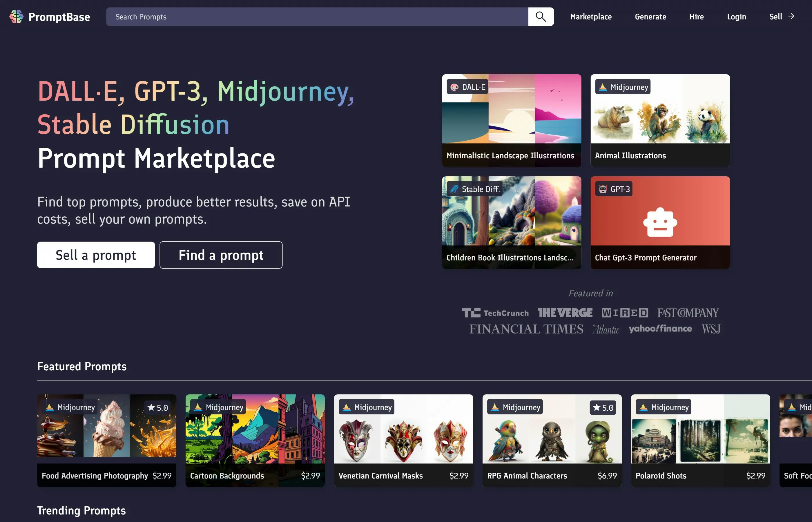Open the Animal Illustrations card
812x522 pixels.
click(x=660, y=120)
